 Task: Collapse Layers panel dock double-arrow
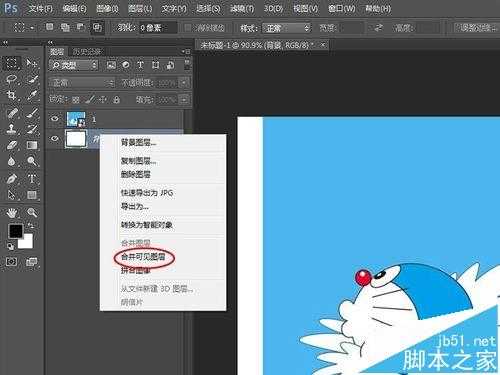(x=50, y=43)
